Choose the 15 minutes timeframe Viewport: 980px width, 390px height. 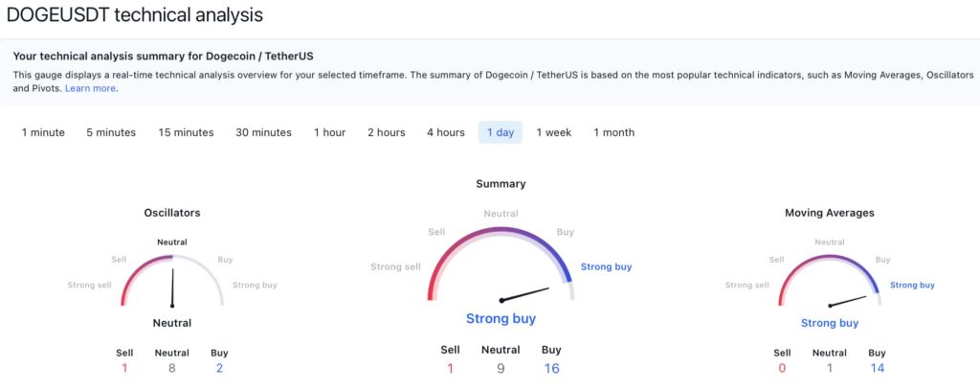[186, 132]
